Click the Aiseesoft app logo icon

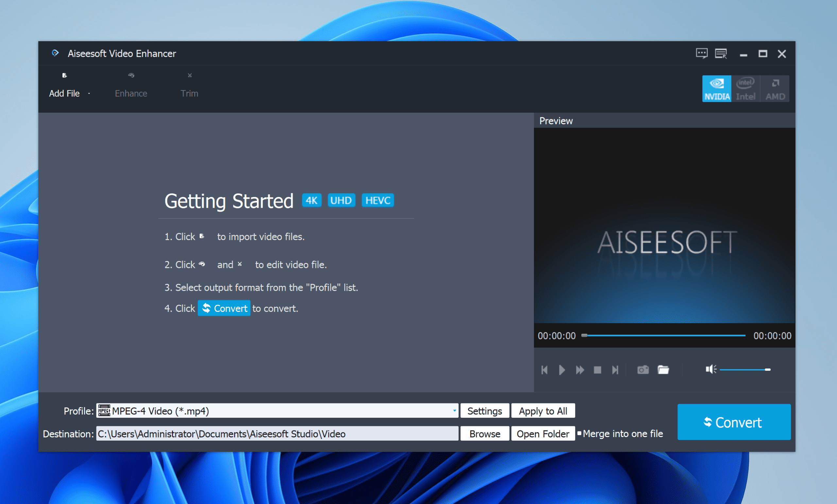click(55, 53)
